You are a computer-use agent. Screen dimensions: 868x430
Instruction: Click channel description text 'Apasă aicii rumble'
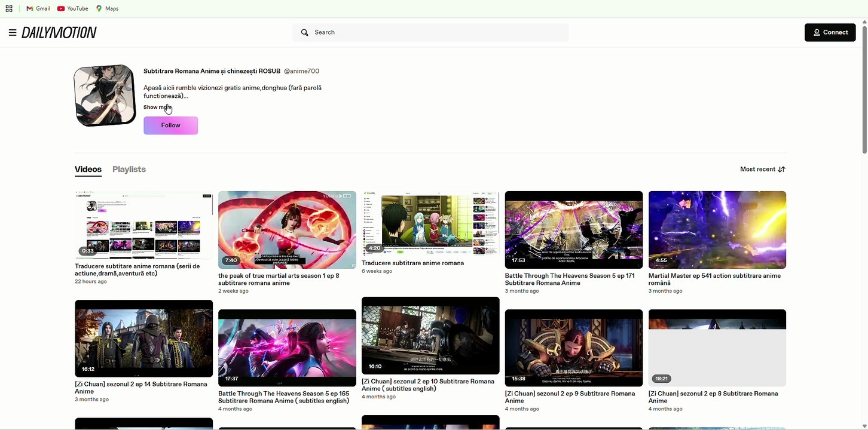[x=233, y=91]
